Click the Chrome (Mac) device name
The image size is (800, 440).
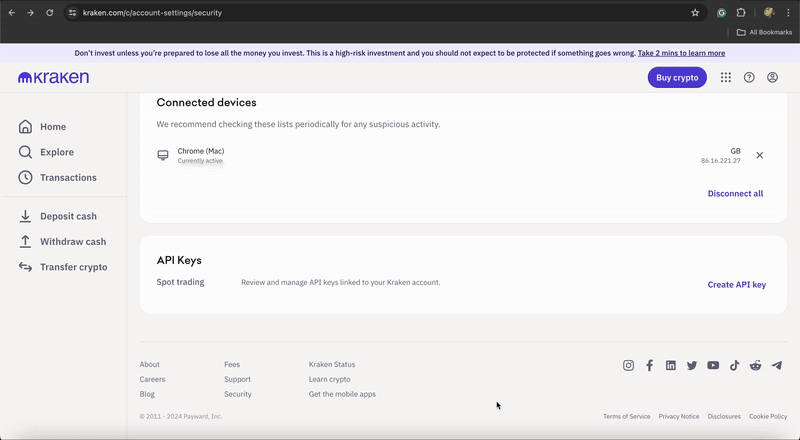[201, 151]
